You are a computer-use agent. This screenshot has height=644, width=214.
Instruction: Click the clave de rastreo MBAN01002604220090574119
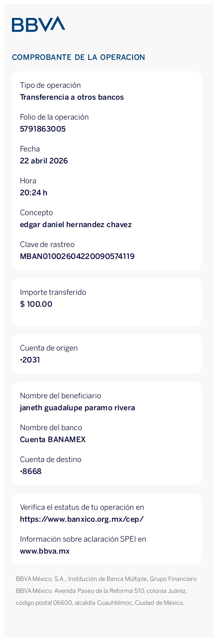tap(77, 256)
